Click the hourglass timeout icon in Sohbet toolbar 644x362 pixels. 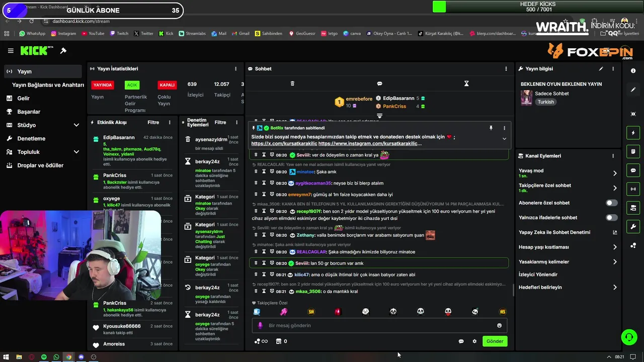pos(466,83)
